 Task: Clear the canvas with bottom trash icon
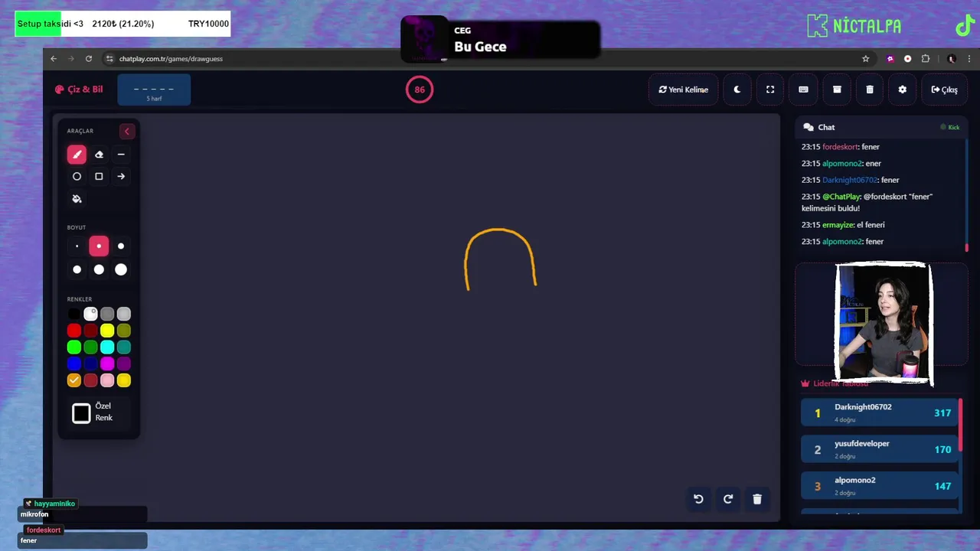point(757,499)
